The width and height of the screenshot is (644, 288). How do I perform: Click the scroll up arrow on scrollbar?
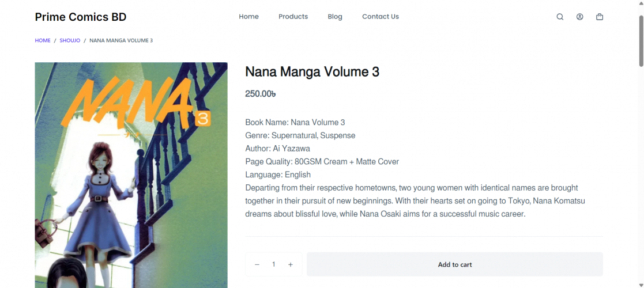(641, 3)
